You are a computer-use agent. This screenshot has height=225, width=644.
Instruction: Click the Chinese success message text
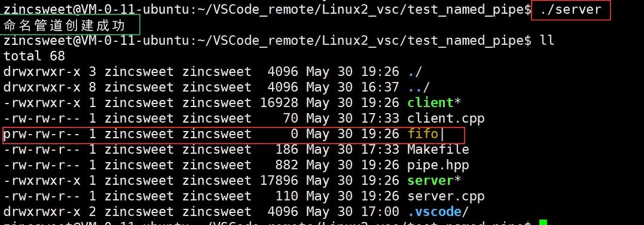[x=64, y=26]
